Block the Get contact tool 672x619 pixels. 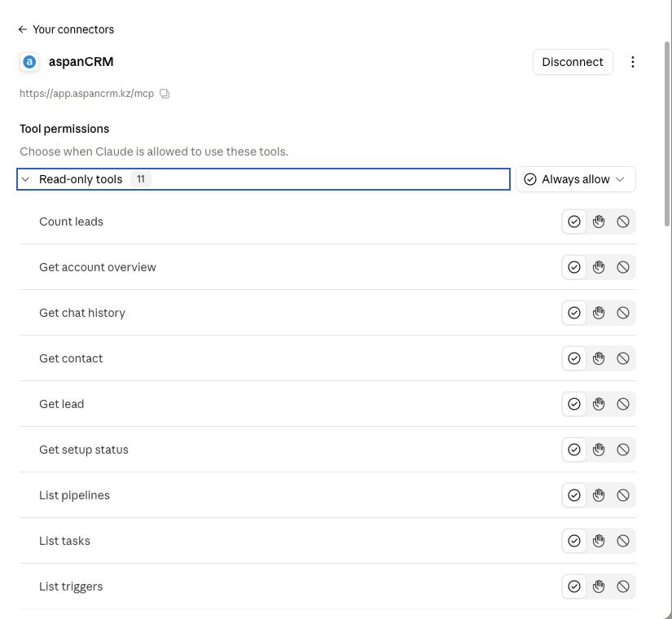623,358
